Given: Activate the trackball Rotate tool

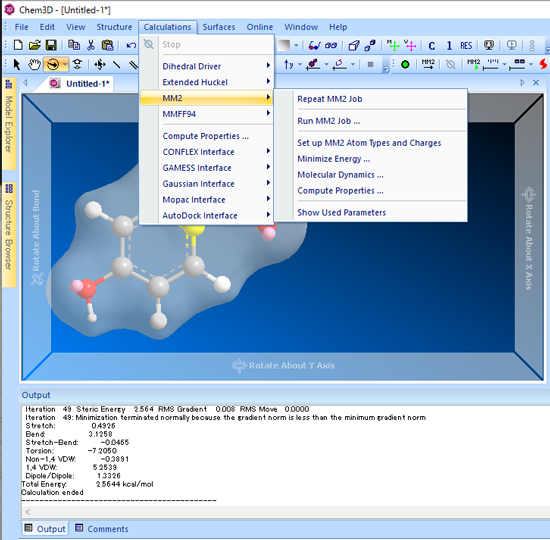Looking at the screenshot, I should click(53, 65).
